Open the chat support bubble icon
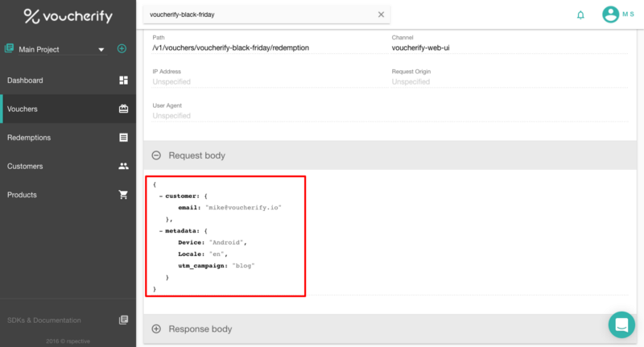This screenshot has height=347, width=644. tap(621, 324)
